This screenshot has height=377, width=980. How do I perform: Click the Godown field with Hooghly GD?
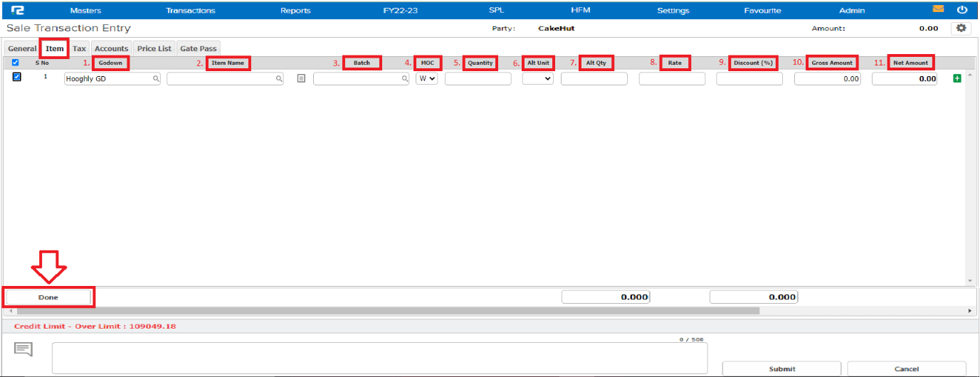pyautogui.click(x=112, y=79)
